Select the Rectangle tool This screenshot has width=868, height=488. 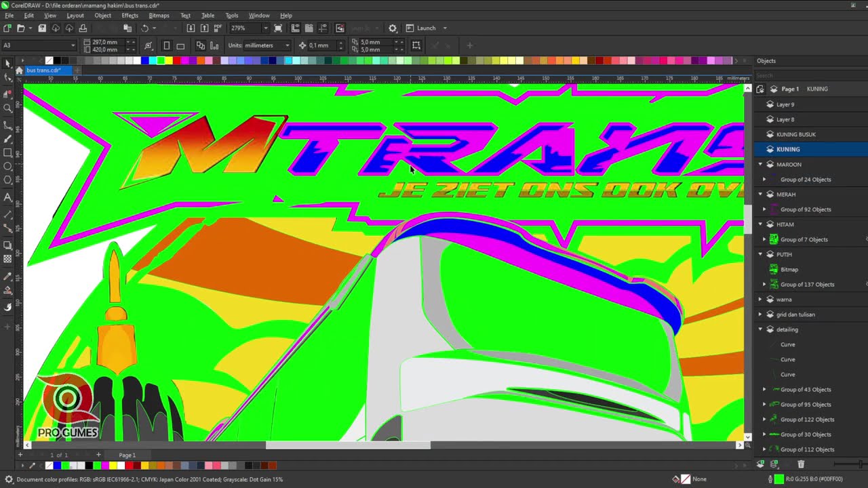tap(7, 152)
